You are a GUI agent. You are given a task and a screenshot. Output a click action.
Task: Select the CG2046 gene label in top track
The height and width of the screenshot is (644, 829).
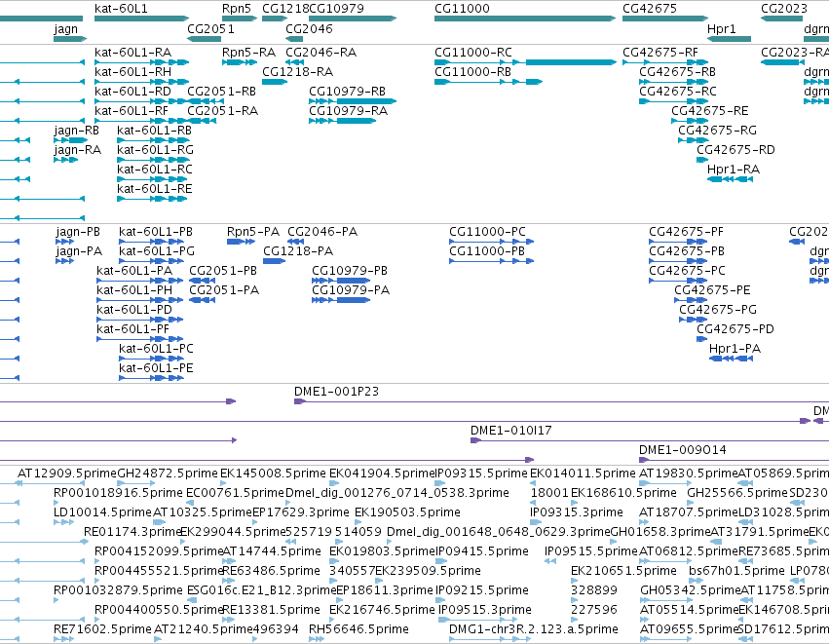pos(309,28)
